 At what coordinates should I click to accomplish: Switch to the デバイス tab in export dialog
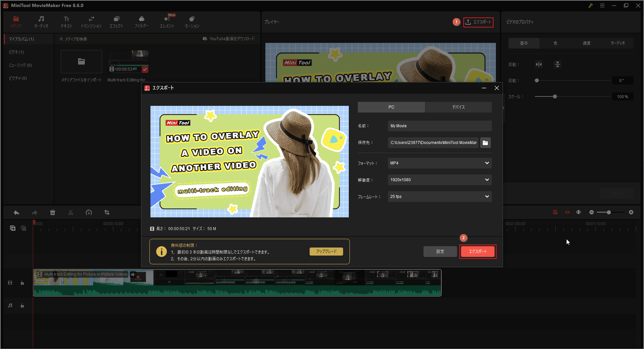[x=458, y=107]
